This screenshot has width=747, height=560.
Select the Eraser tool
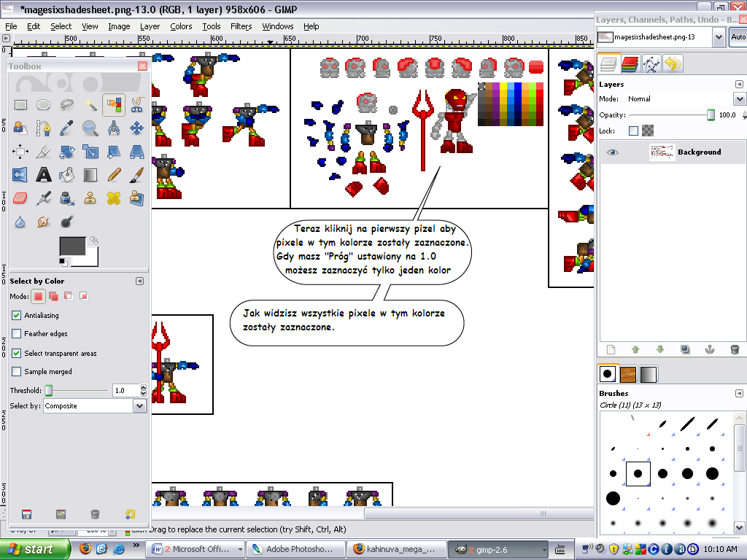[20, 198]
